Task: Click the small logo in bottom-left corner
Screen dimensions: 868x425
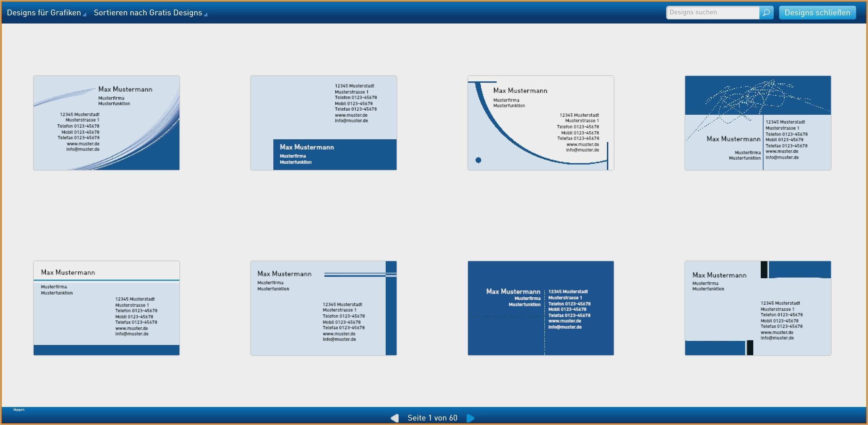Action: click(x=19, y=409)
